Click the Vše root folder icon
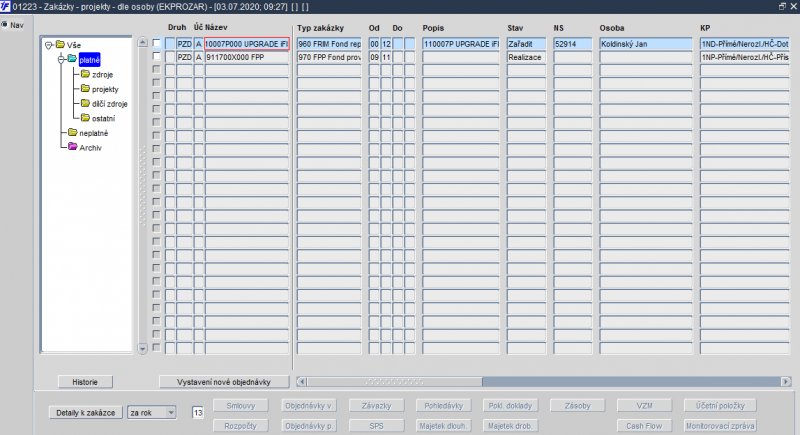Image resolution: width=800 pixels, height=435 pixels. 60,44
